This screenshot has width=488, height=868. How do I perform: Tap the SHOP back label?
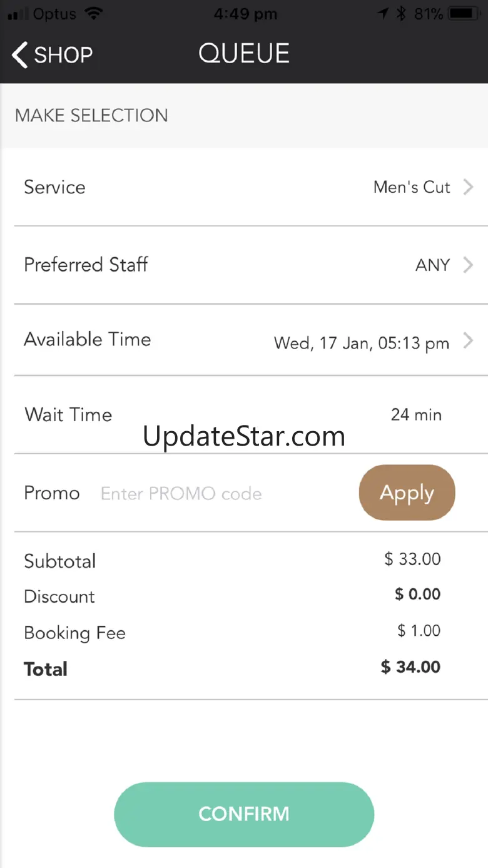[63, 55]
